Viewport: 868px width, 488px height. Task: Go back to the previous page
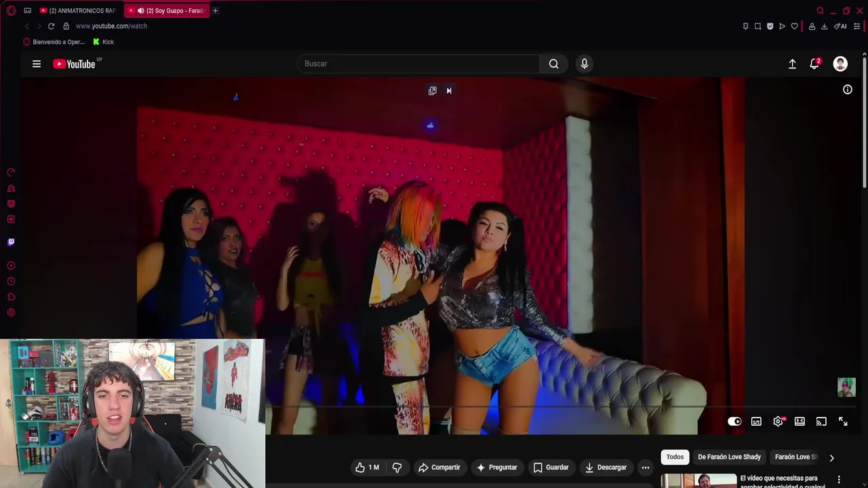(x=27, y=26)
